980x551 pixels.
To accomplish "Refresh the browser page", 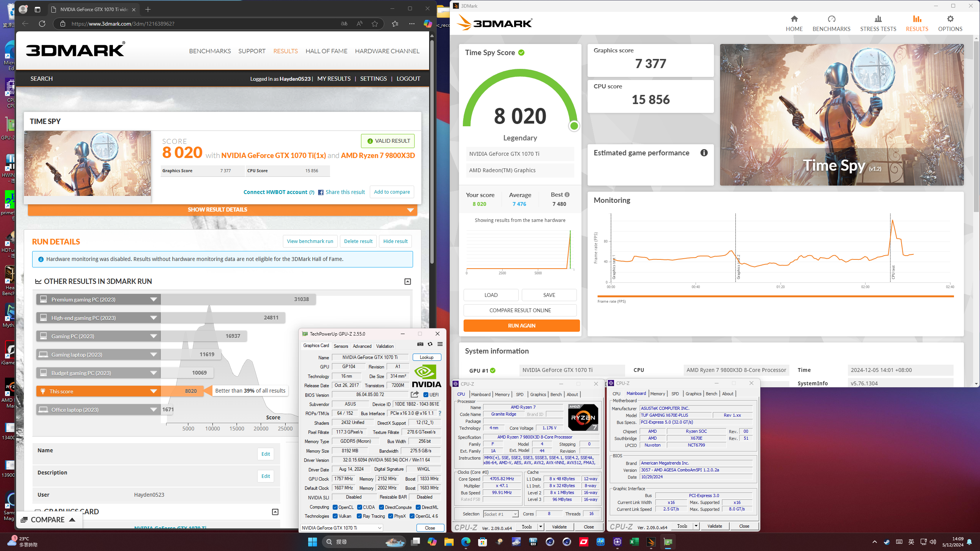I will [42, 24].
